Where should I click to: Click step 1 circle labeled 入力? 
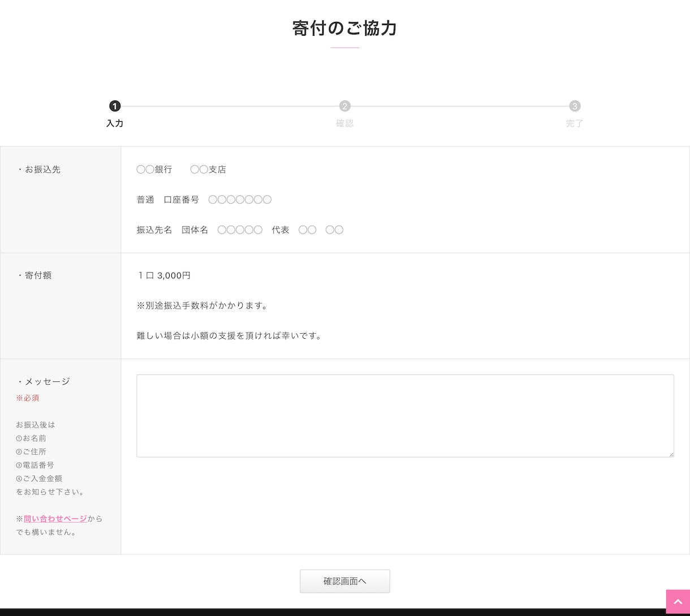(115, 106)
